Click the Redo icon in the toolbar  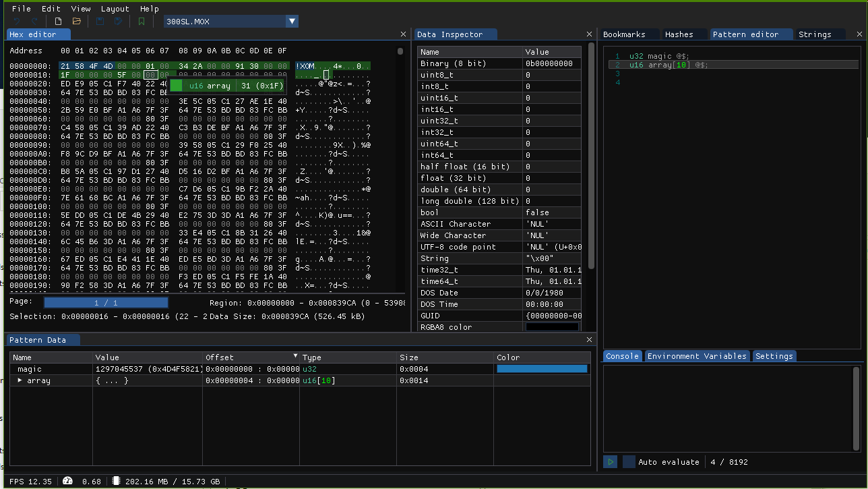34,21
